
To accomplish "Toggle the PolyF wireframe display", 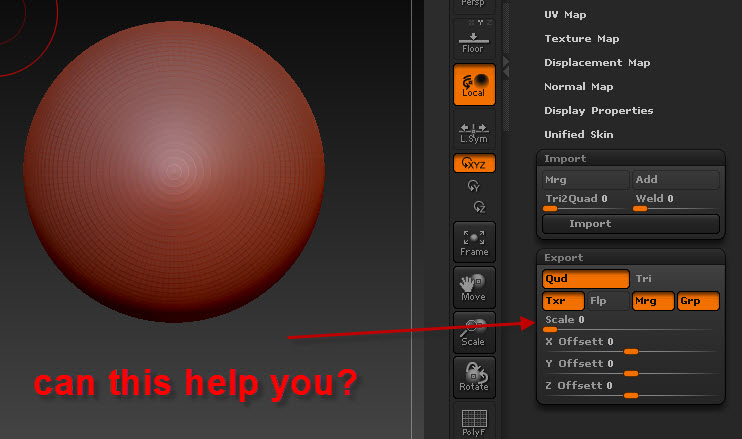I will pos(474,421).
